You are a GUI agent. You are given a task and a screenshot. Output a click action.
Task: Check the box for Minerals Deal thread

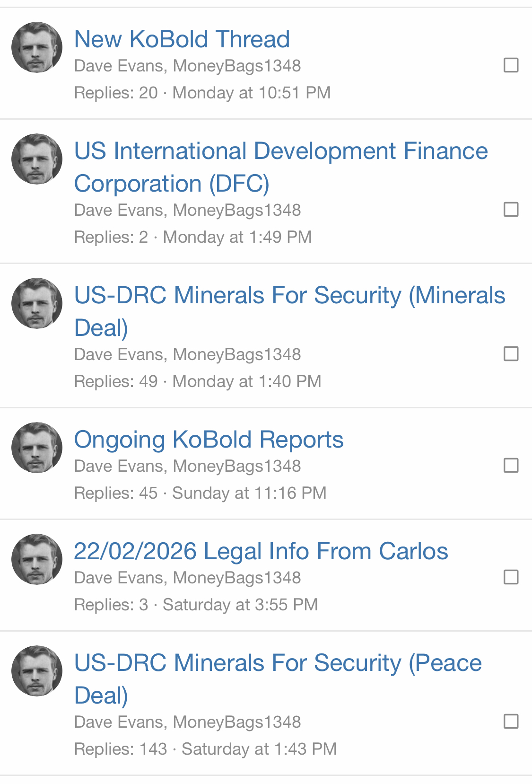[x=511, y=354]
